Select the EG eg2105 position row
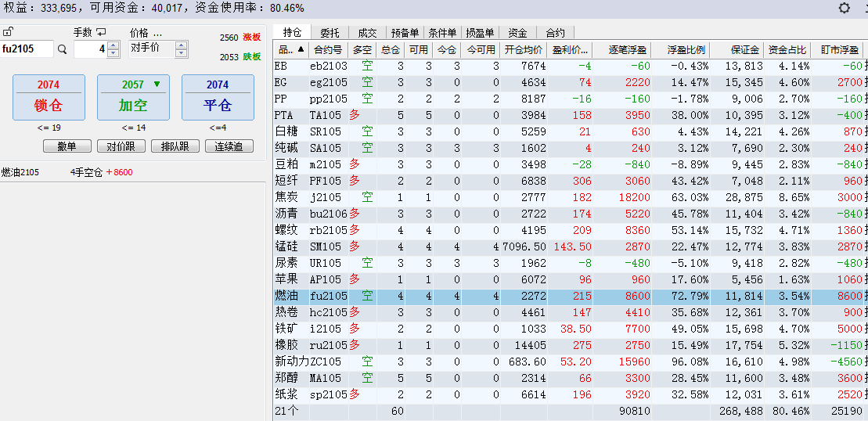Viewport: 868px width, 421px height. 570,82
